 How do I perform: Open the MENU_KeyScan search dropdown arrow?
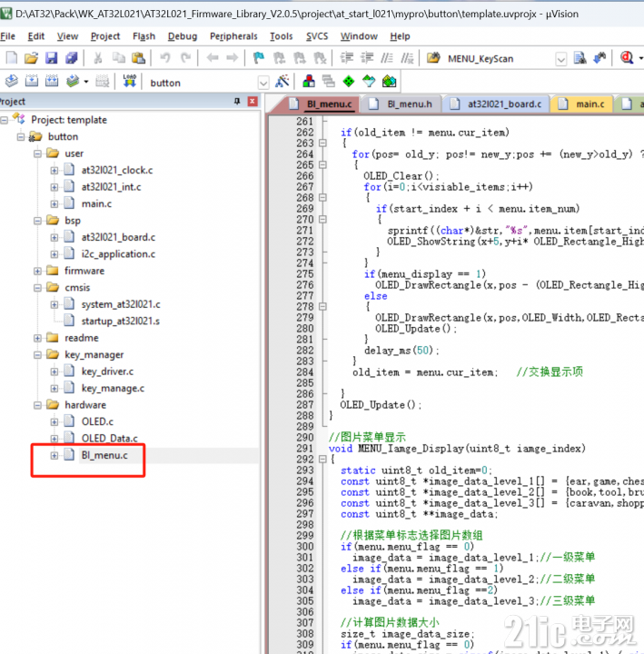coord(561,59)
